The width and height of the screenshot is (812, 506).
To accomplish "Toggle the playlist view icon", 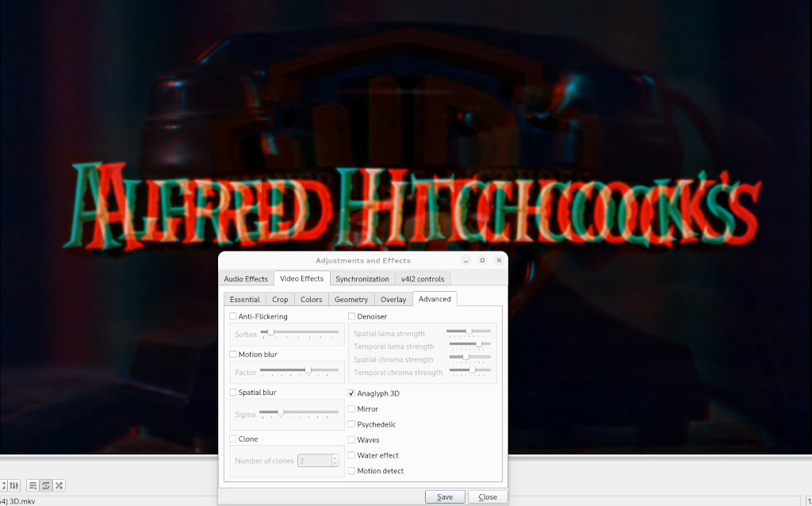I will (x=33, y=485).
